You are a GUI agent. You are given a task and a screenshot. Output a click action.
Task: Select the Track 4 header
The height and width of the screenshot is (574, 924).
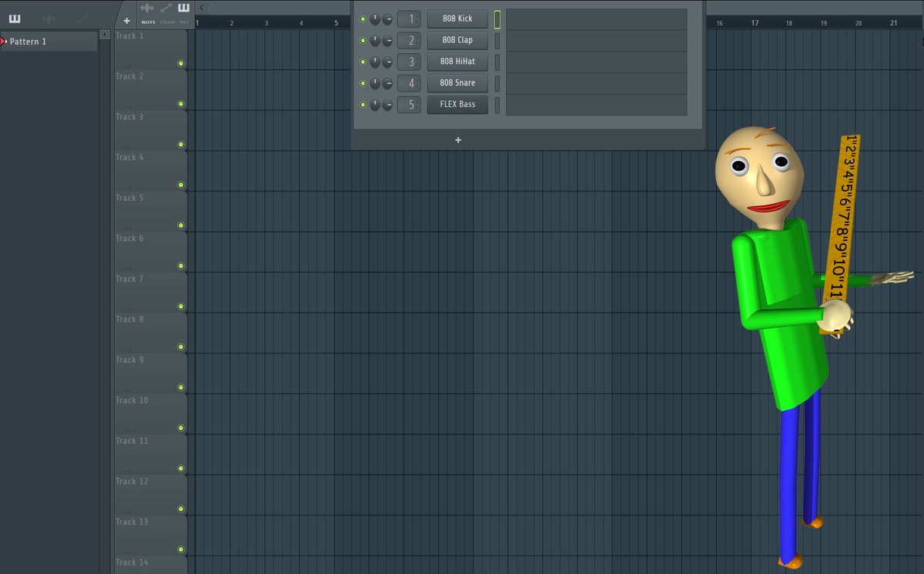coord(150,170)
